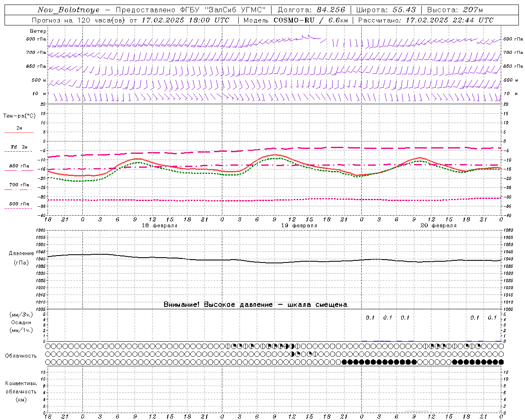Click the 'Облачность' cloud cover label
Screen dimensions: 525x420
click(21, 356)
